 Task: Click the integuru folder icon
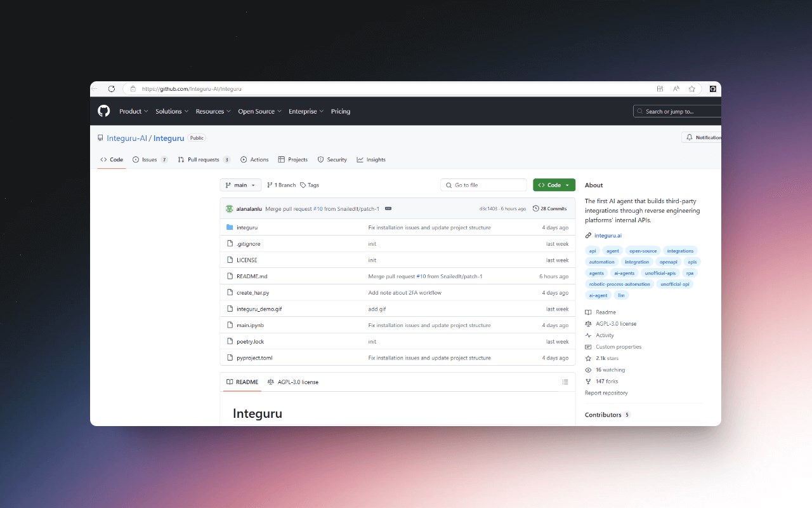230,227
